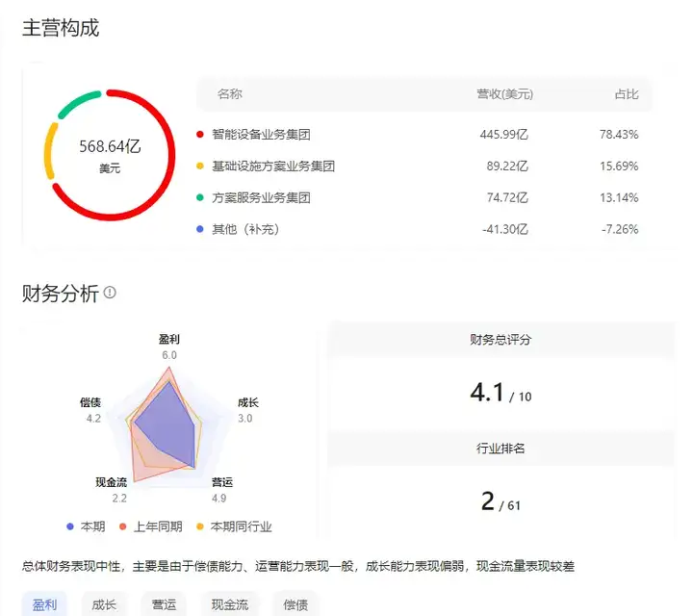Image resolution: width=693 pixels, height=616 pixels.
Task: Click the 13.14% share value
Action: coord(619,197)
